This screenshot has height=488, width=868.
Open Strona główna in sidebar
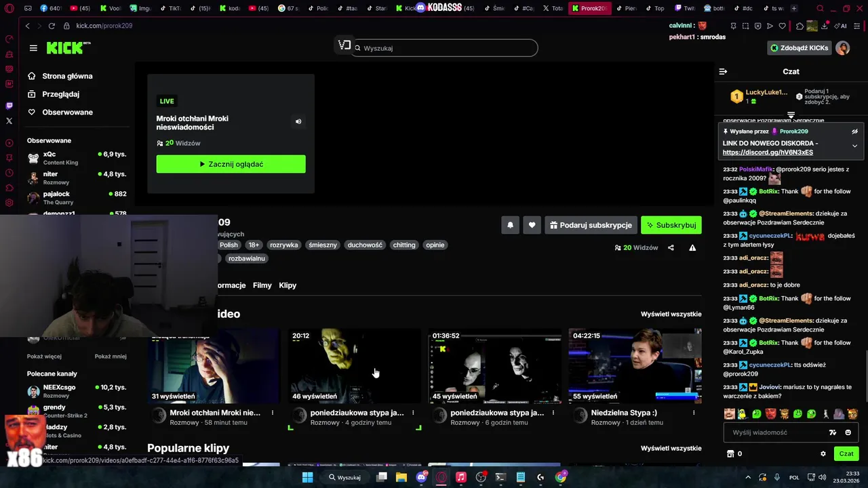(60, 76)
